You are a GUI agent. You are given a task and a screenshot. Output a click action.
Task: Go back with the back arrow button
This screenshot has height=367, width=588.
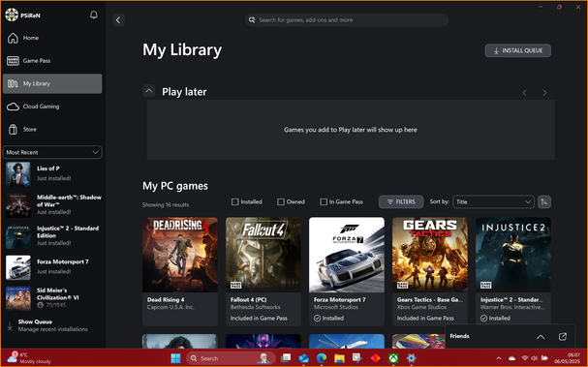tap(118, 20)
